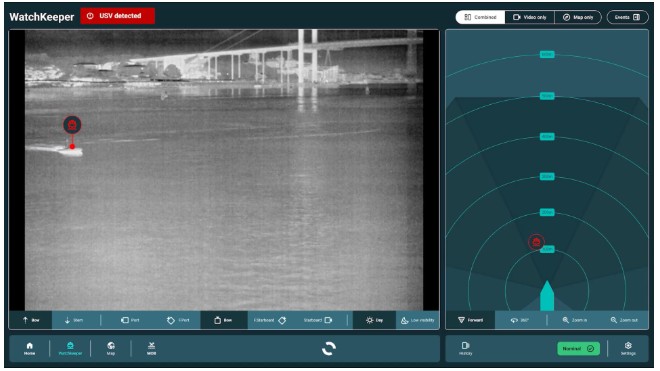
Task: Click the refresh sync icon
Action: tap(329, 349)
